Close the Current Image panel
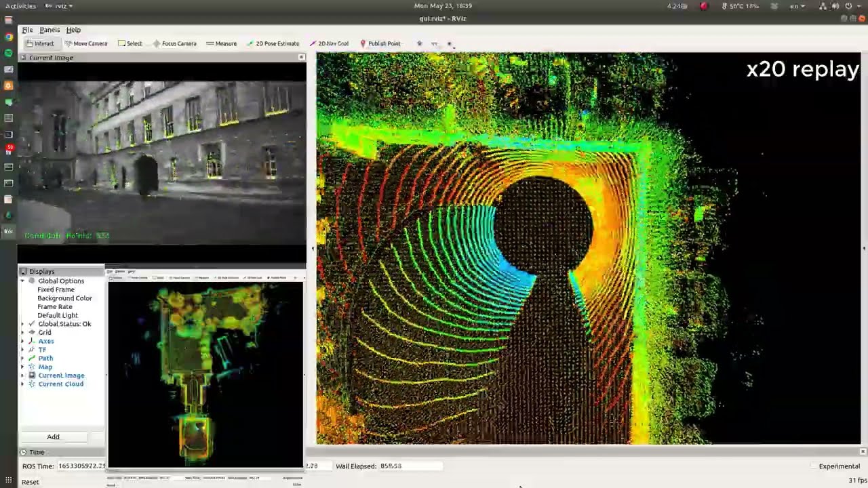The width and height of the screenshot is (868, 488). click(x=302, y=58)
